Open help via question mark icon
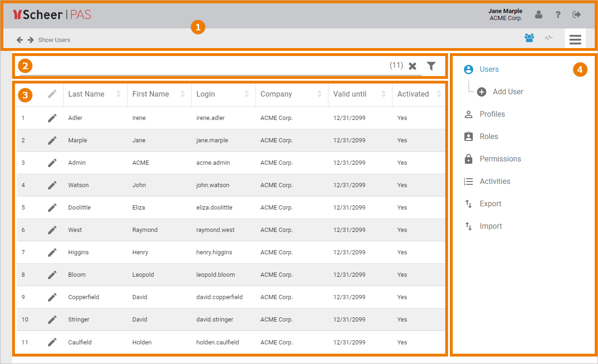 (558, 14)
